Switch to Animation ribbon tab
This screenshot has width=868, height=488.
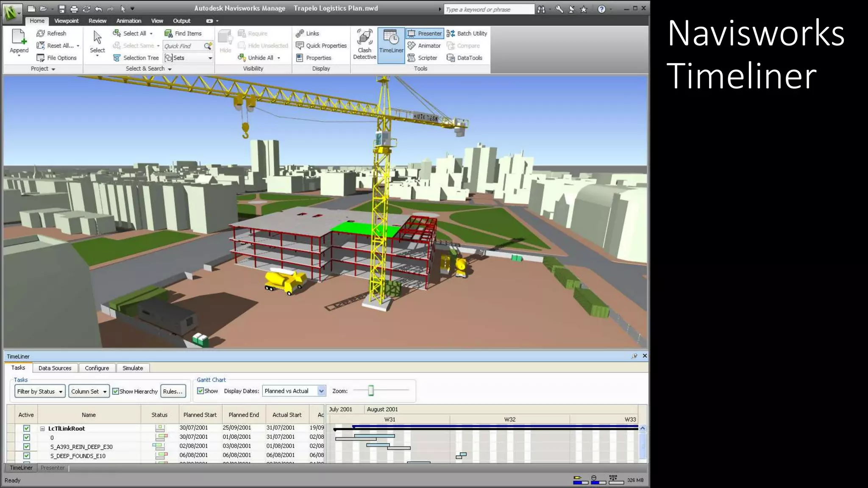point(129,21)
